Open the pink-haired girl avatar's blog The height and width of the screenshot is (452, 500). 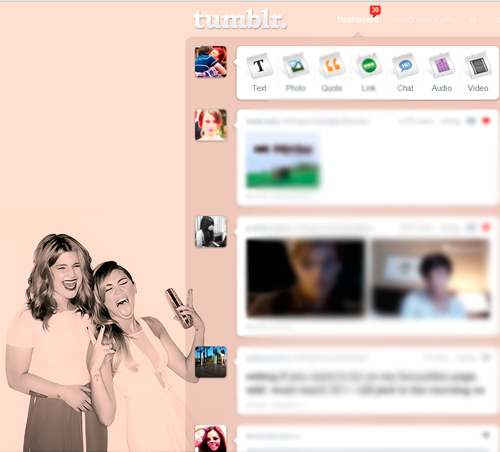coord(211,438)
